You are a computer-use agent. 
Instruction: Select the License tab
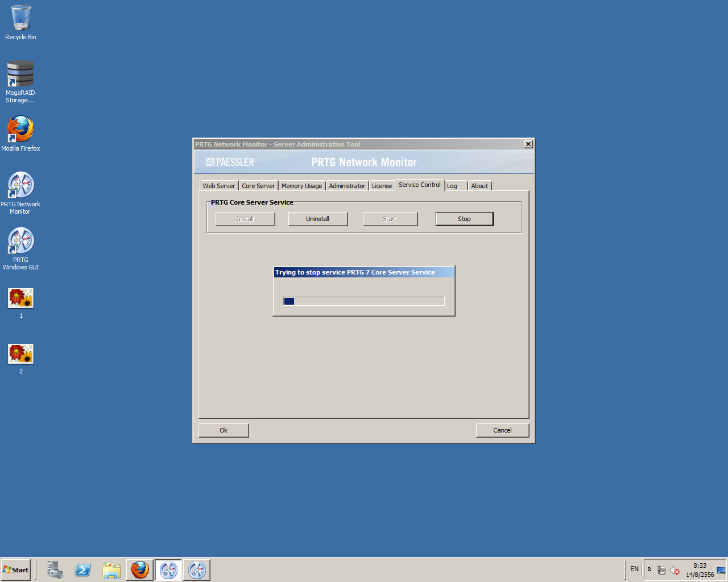coord(382,186)
